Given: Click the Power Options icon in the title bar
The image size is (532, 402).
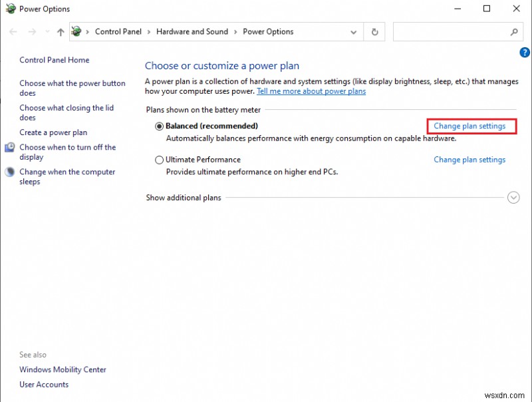Looking at the screenshot, I should 11,9.
